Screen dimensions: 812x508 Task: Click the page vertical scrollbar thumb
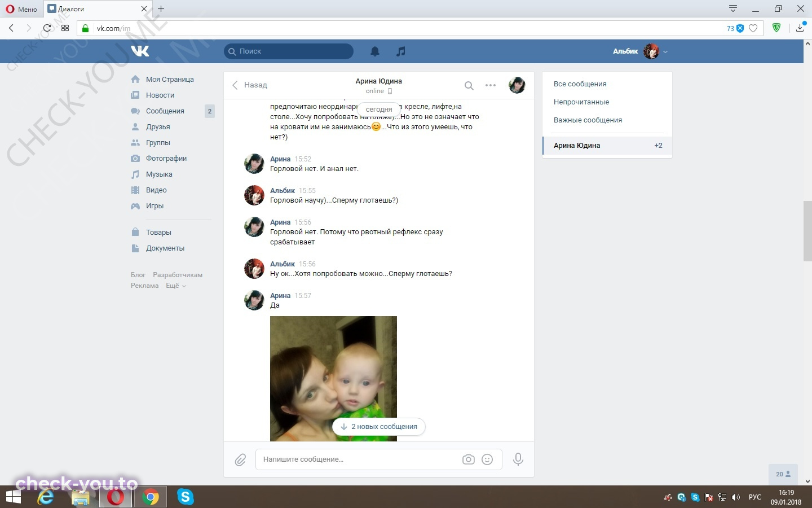pyautogui.click(x=807, y=230)
